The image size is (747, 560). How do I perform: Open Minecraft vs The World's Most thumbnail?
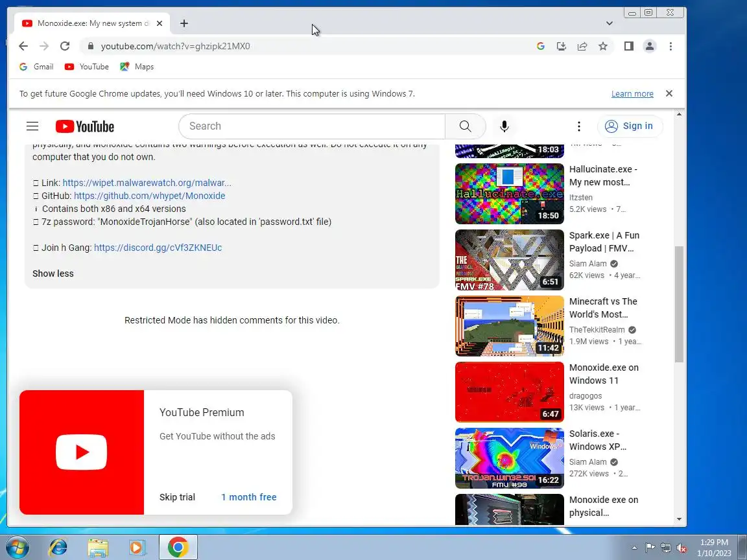(509, 326)
